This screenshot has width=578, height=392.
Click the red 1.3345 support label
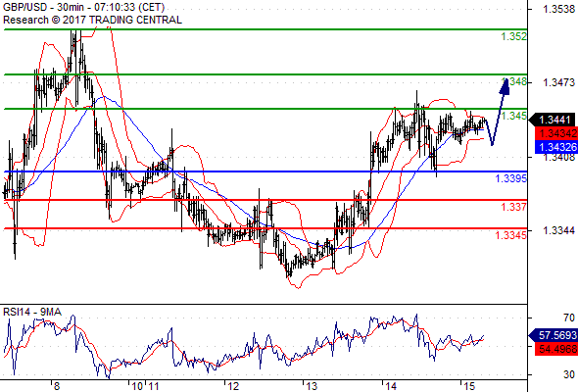pyautogui.click(x=511, y=235)
